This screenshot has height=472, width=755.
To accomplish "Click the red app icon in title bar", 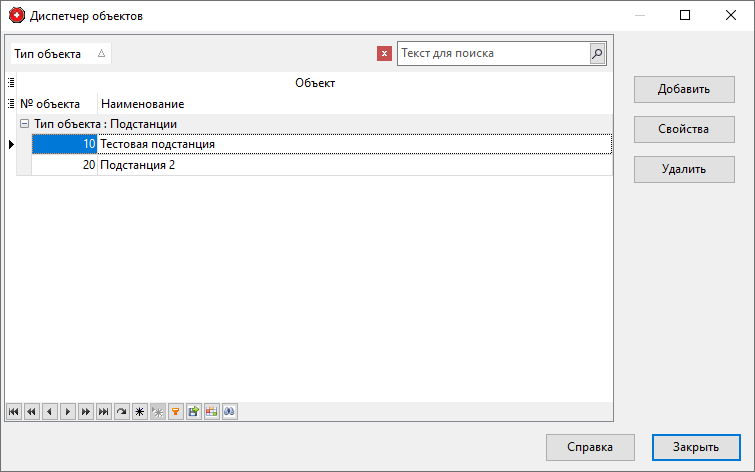I will click(17, 15).
